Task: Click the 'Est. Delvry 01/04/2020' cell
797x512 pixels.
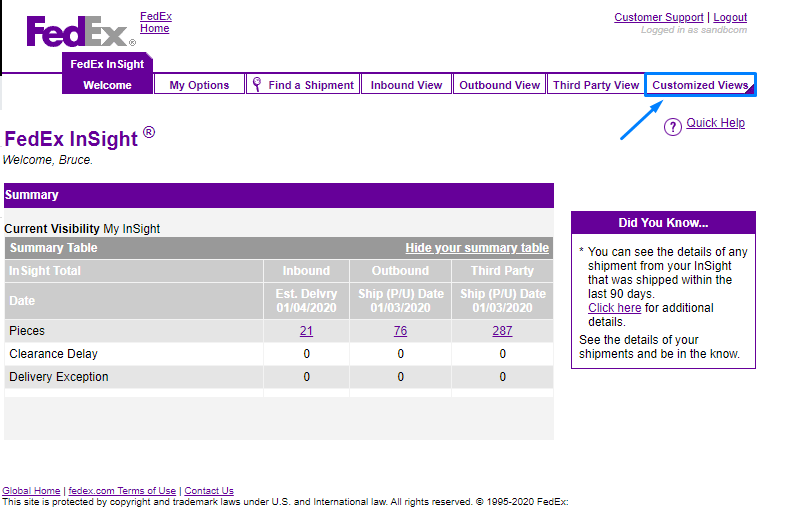Action: click(306, 300)
